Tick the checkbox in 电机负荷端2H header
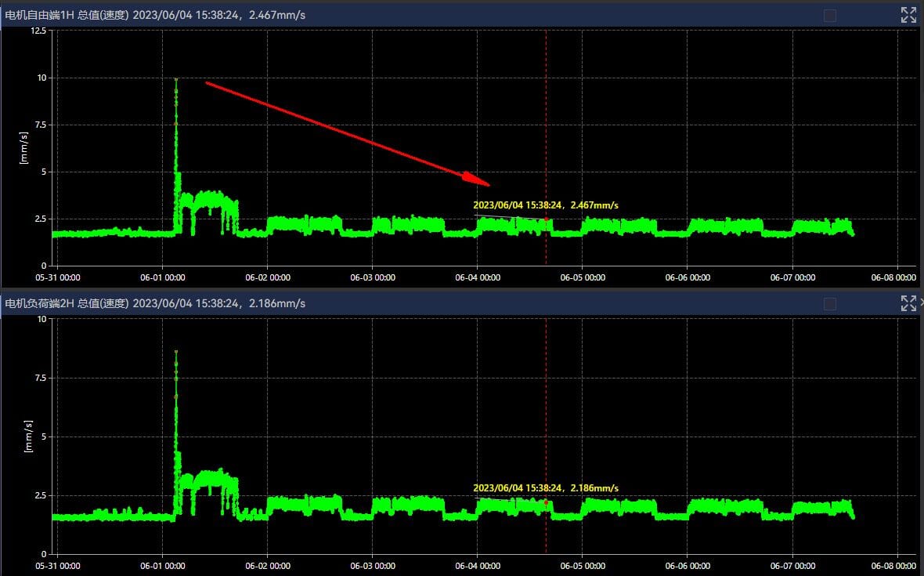Viewport: 924px width, 576px height. point(830,303)
